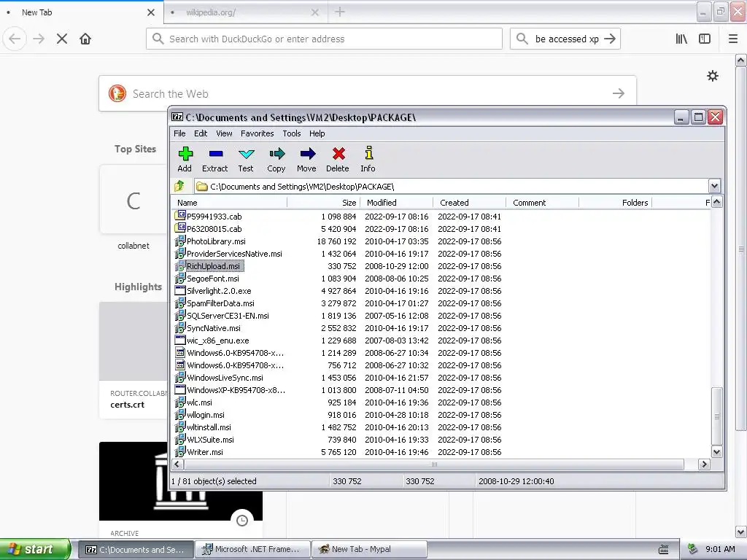Click the 7-Zip list scroll down arrow
Image resolution: width=747 pixels, height=560 pixels.
(716, 452)
